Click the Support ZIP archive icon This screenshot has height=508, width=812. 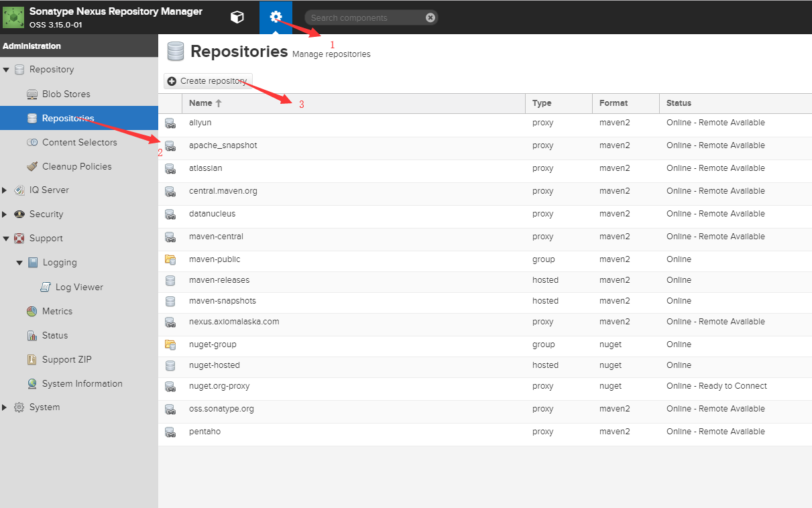coord(32,359)
